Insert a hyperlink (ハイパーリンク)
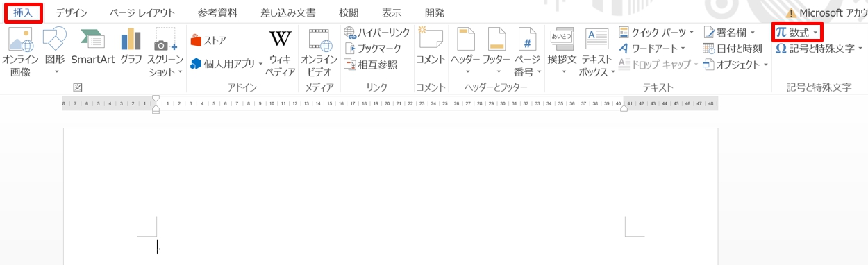 click(x=377, y=33)
